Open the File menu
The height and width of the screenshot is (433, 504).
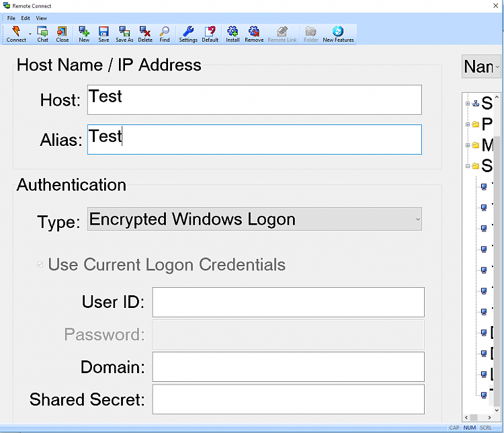click(11, 18)
